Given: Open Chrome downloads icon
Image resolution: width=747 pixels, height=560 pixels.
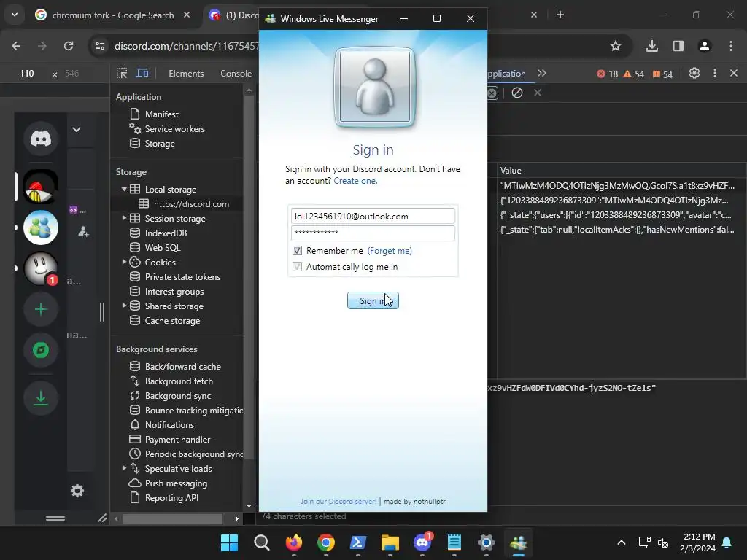Looking at the screenshot, I should point(651,46).
